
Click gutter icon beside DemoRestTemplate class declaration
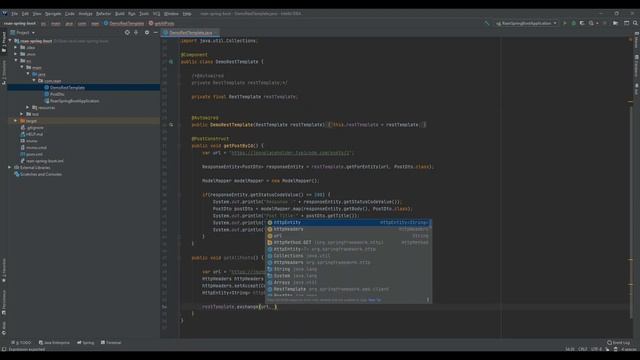tap(171, 62)
